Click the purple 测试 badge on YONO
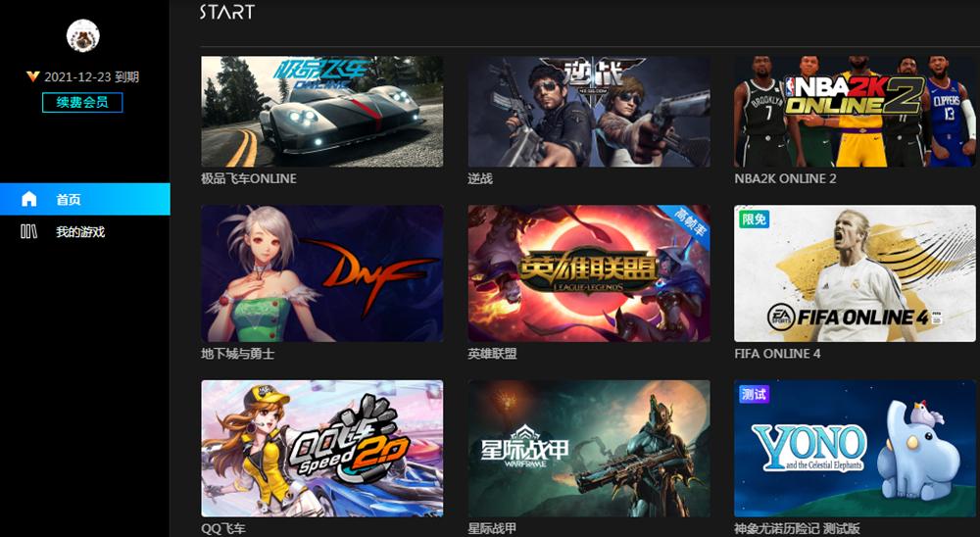This screenshot has width=980, height=537. pos(753,395)
